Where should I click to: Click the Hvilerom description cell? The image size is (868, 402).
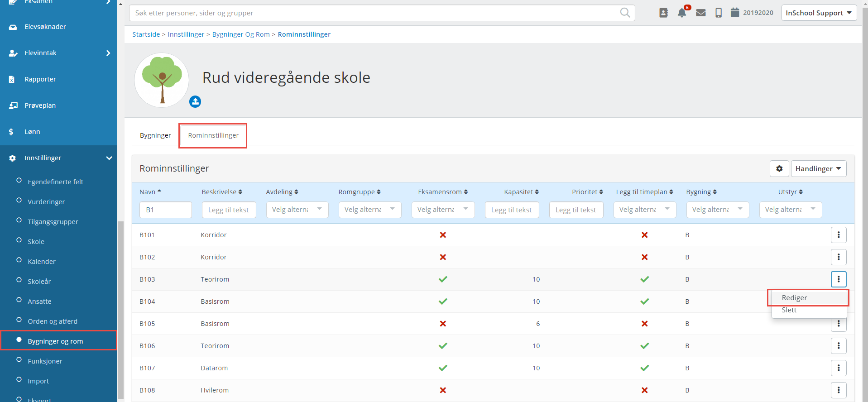click(x=215, y=390)
